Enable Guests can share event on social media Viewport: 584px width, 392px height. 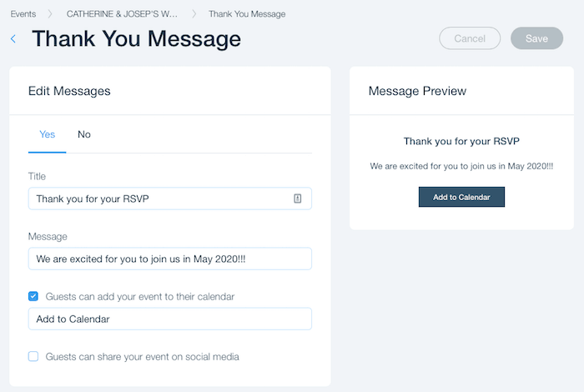click(33, 356)
